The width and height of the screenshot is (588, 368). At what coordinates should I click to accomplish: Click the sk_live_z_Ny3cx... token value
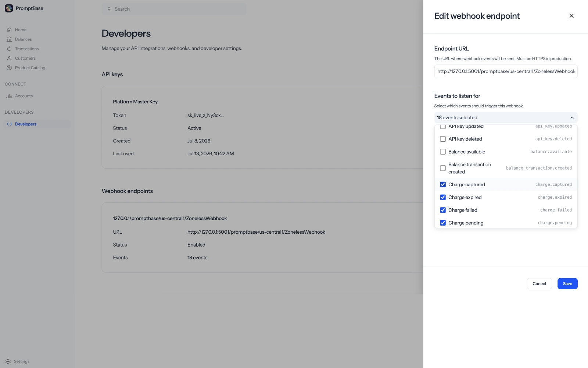pos(205,115)
